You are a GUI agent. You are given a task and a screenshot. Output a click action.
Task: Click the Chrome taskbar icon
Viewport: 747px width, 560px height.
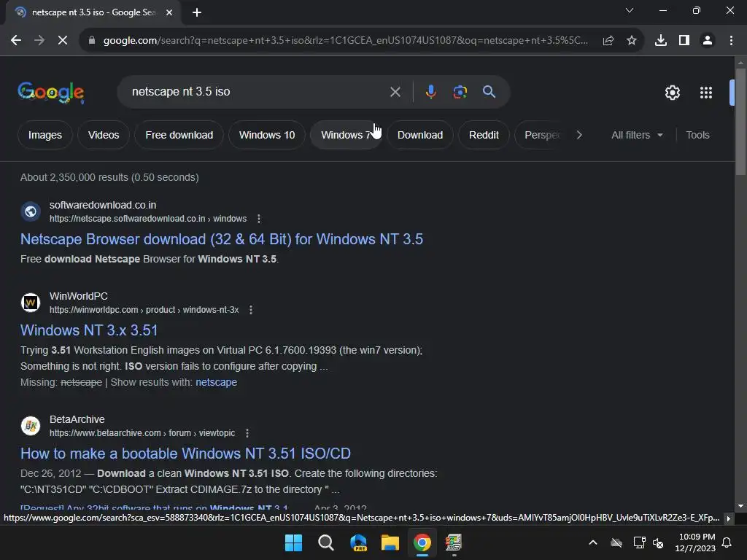click(422, 542)
